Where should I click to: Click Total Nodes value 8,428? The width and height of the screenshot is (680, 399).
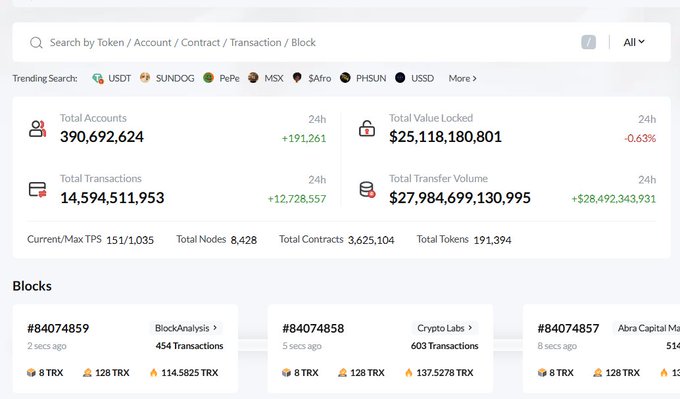click(x=244, y=240)
